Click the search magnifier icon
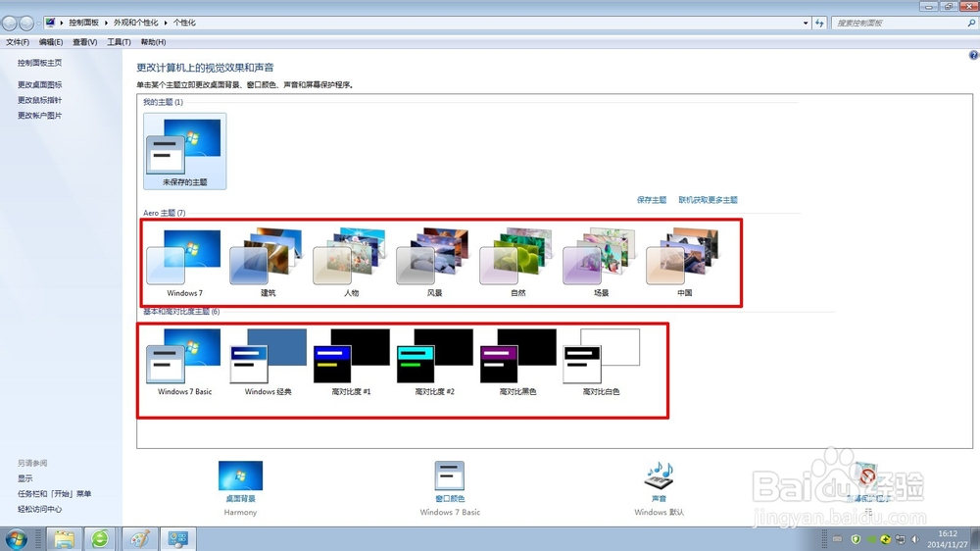 point(971,23)
